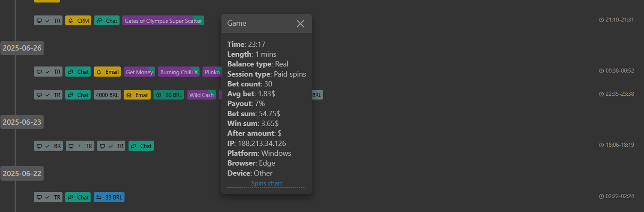Click the BR login session tag
The width and height of the screenshot is (644, 212).
click(49, 146)
